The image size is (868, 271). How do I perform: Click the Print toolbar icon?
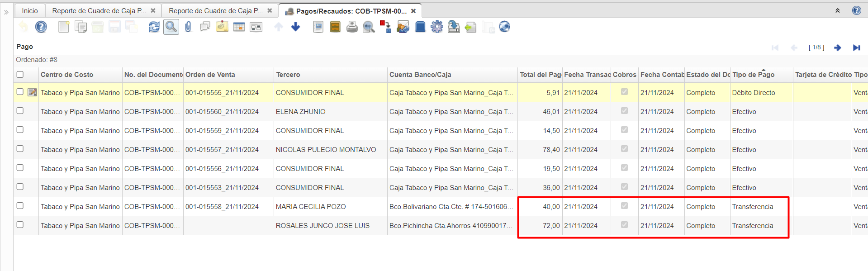(x=352, y=27)
